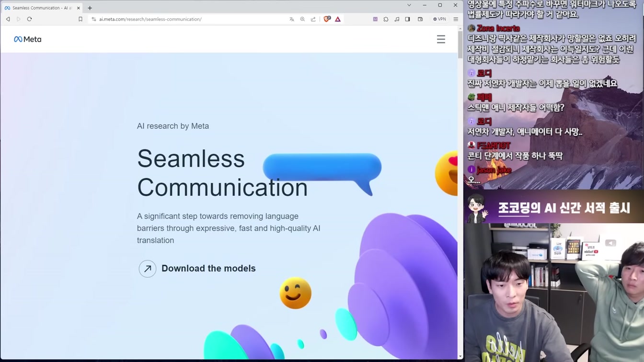Click the circular arrow icon beside Download

tap(148, 269)
